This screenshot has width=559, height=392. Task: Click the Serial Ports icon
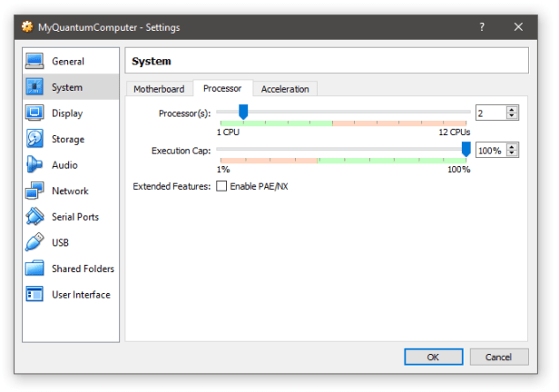35,217
